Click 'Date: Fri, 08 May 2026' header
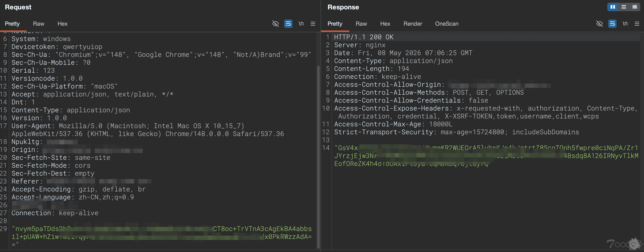 [403, 53]
